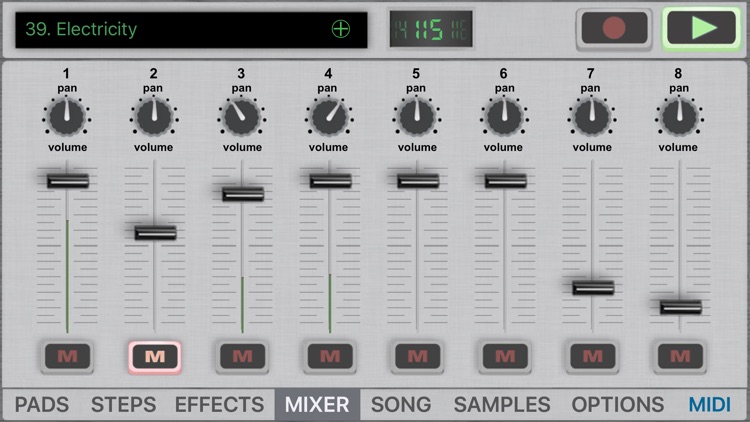
Task: Go to the SONG tab
Action: coord(401,405)
